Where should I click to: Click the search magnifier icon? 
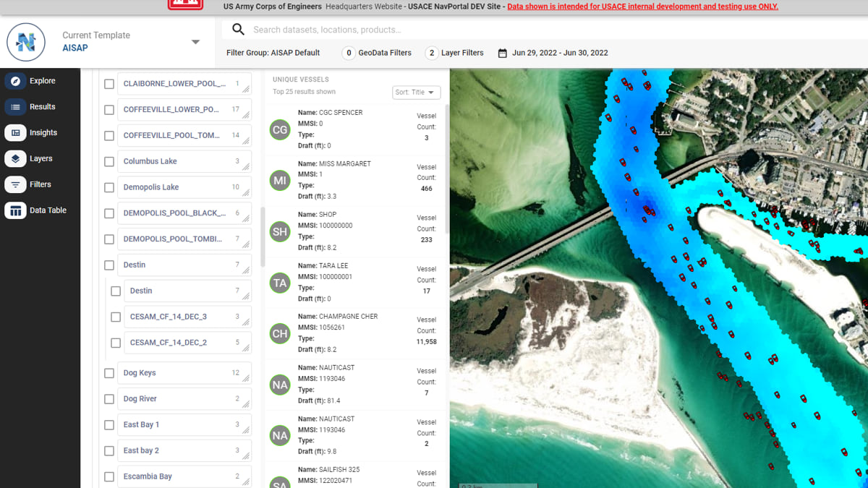click(238, 30)
